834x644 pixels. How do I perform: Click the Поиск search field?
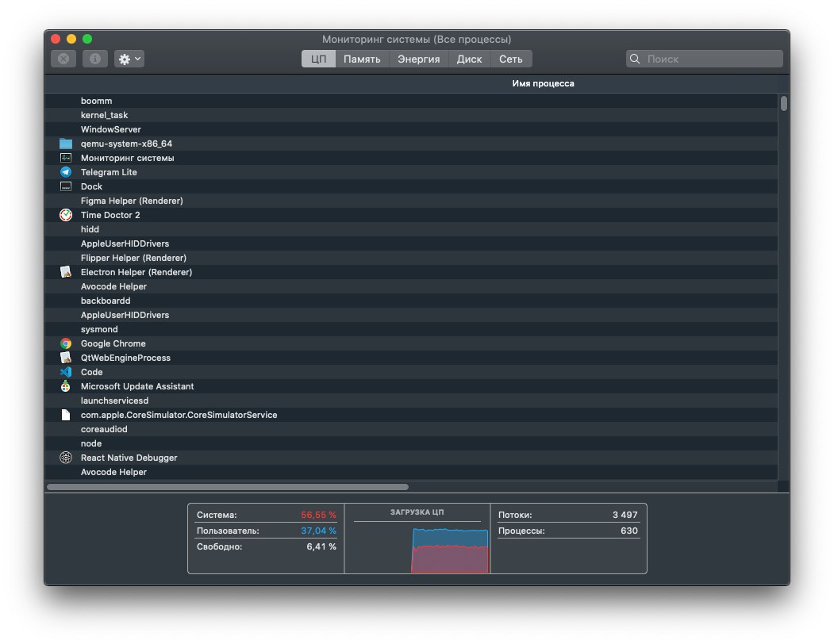[704, 59]
